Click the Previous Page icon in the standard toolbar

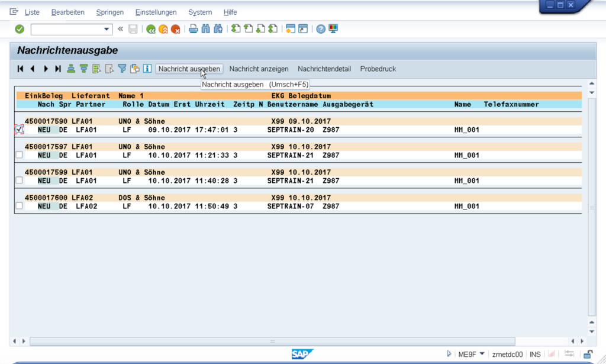coord(248,29)
